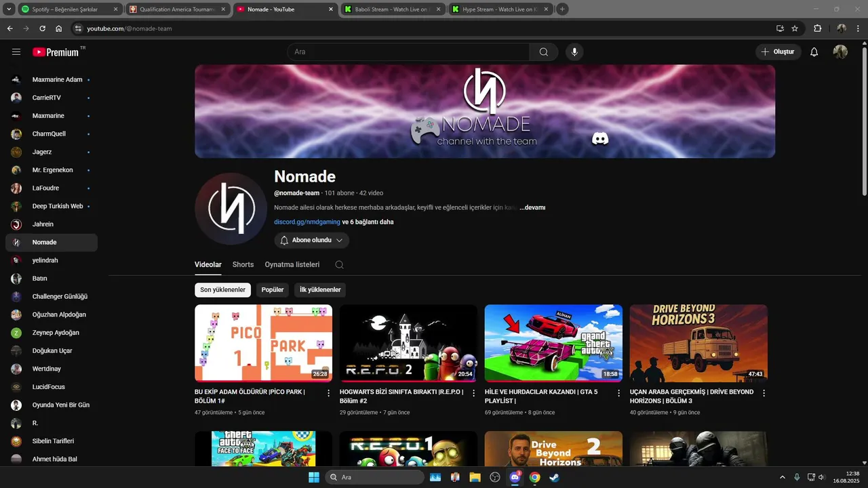Open the PICO PARK video thumbnail

pyautogui.click(x=263, y=343)
